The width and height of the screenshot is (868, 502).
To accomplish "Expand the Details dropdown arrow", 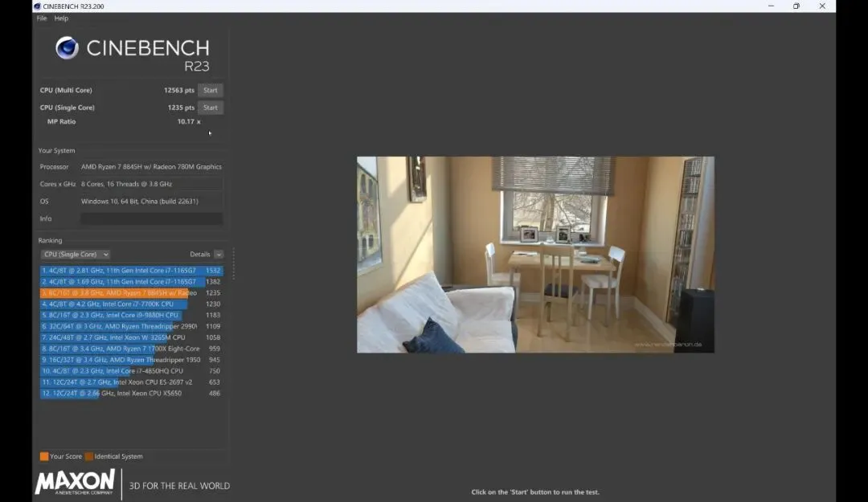I will click(x=219, y=255).
